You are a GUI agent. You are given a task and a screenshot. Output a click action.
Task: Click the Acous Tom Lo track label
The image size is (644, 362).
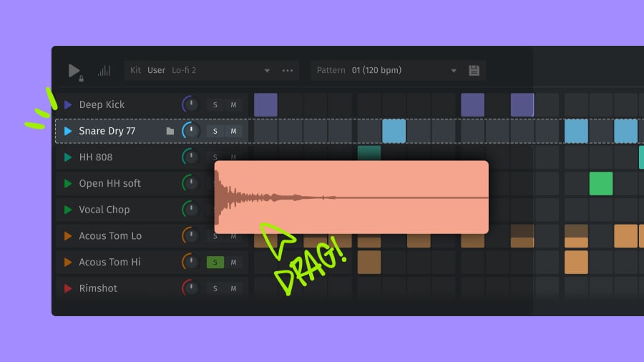point(110,236)
